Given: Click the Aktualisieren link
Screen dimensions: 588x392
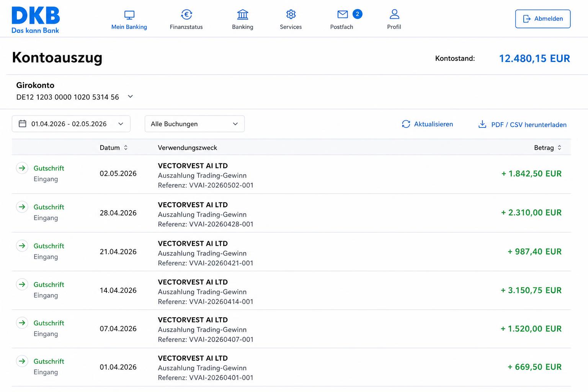Looking at the screenshot, I should [433, 124].
